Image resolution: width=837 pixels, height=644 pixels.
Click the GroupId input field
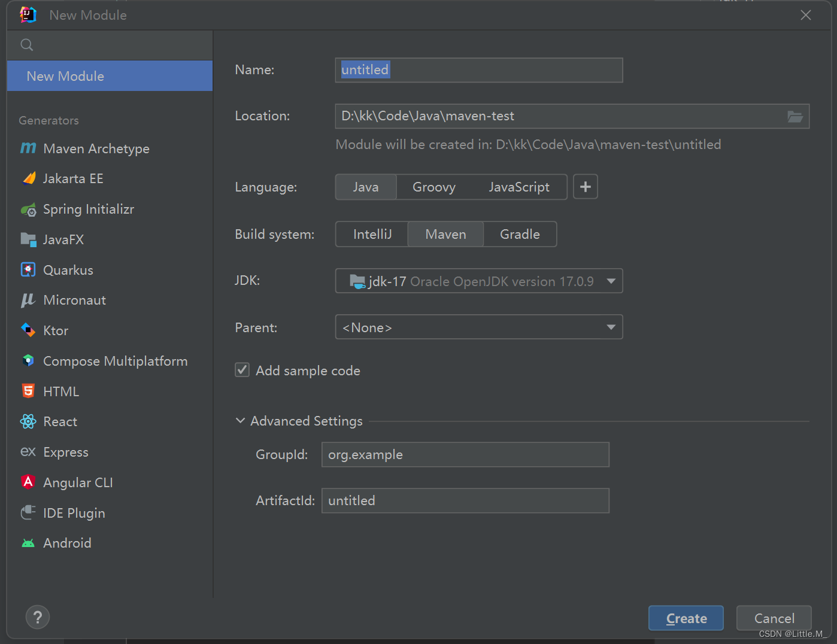click(465, 454)
